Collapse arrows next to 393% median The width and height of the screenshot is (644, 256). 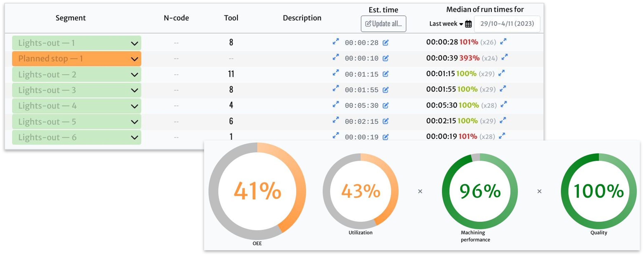tap(505, 57)
